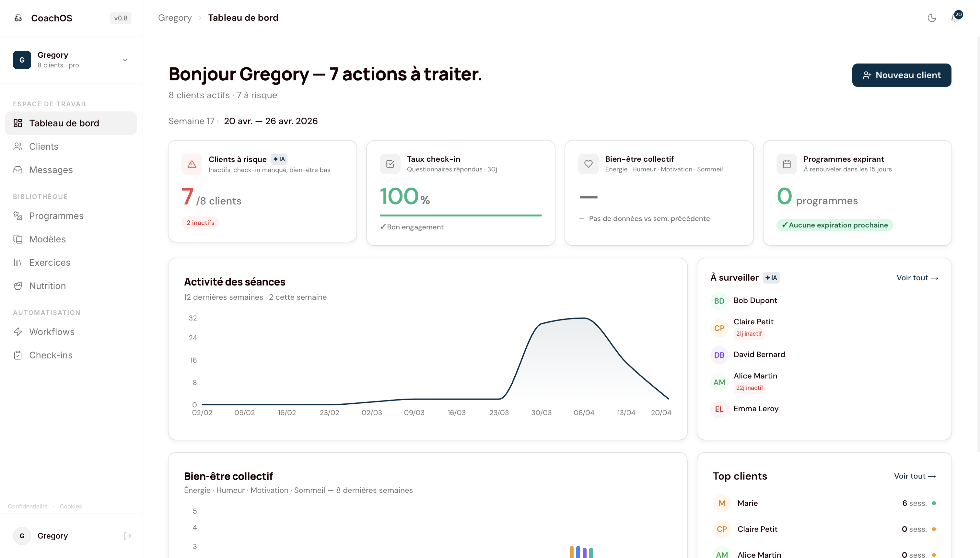Click the Workflows lightning icon

coord(17,332)
